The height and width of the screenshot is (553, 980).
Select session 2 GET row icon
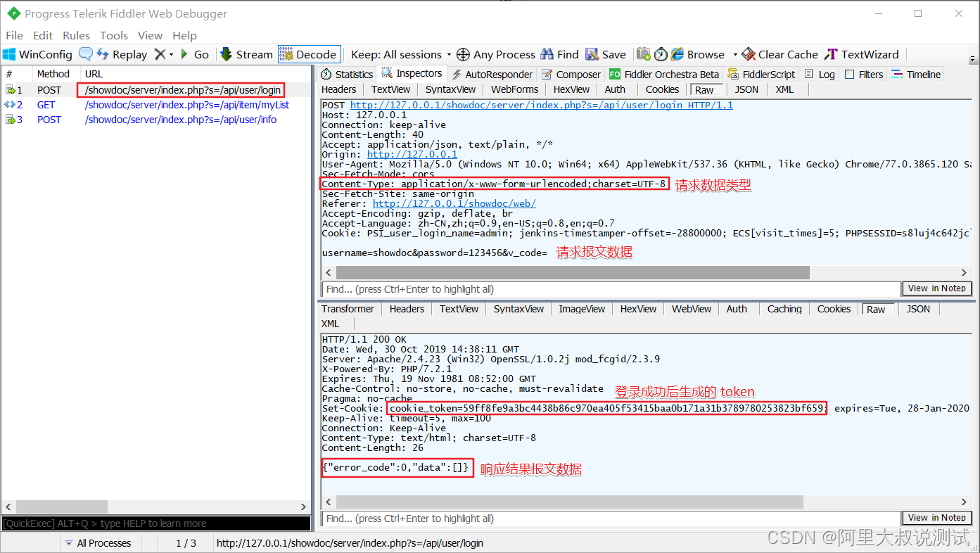pyautogui.click(x=11, y=105)
